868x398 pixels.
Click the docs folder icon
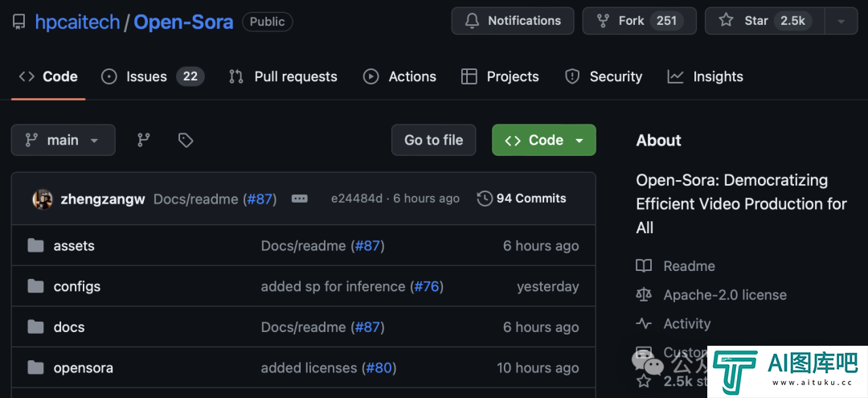35,326
